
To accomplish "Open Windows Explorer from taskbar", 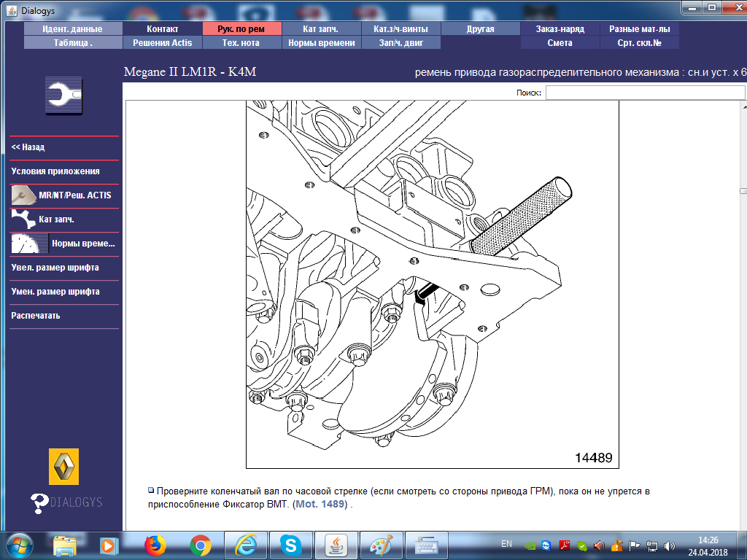I will click(64, 545).
